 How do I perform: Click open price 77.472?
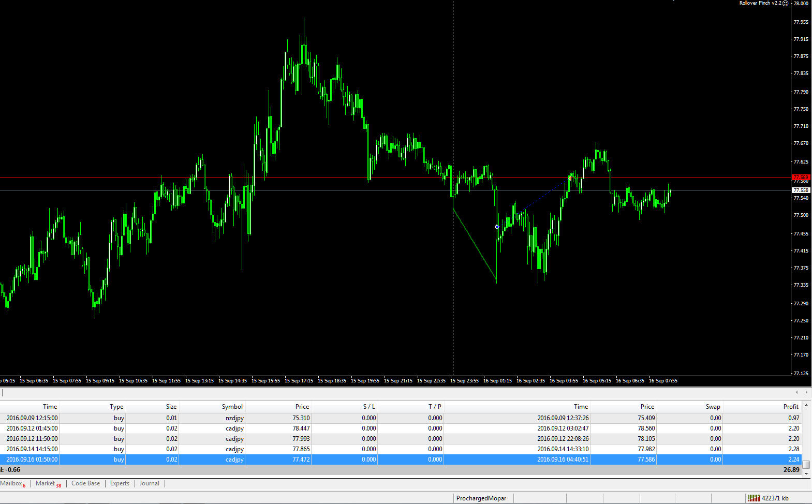tap(301, 459)
